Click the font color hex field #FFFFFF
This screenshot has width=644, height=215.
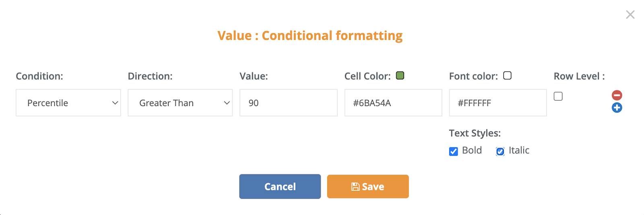tap(498, 103)
